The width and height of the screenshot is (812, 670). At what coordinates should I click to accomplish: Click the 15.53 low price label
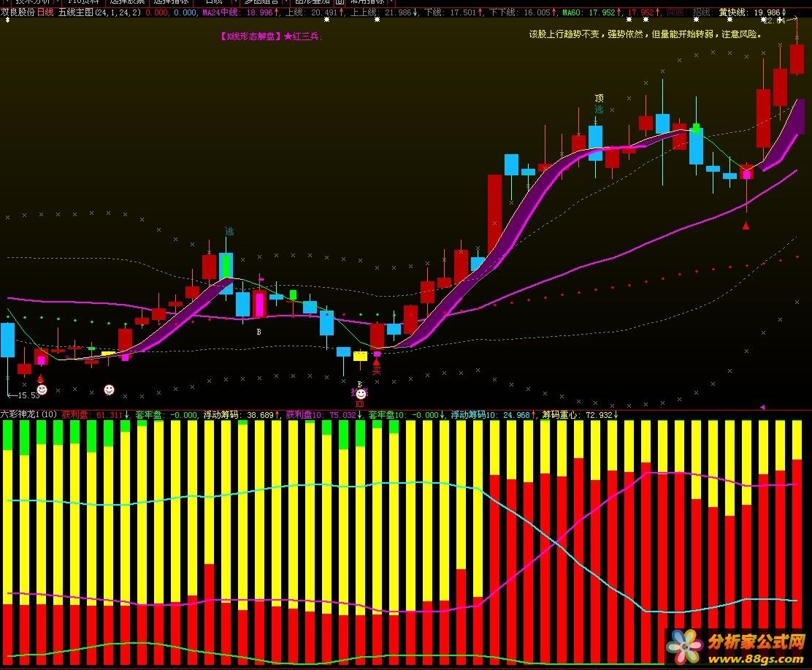click(x=27, y=395)
